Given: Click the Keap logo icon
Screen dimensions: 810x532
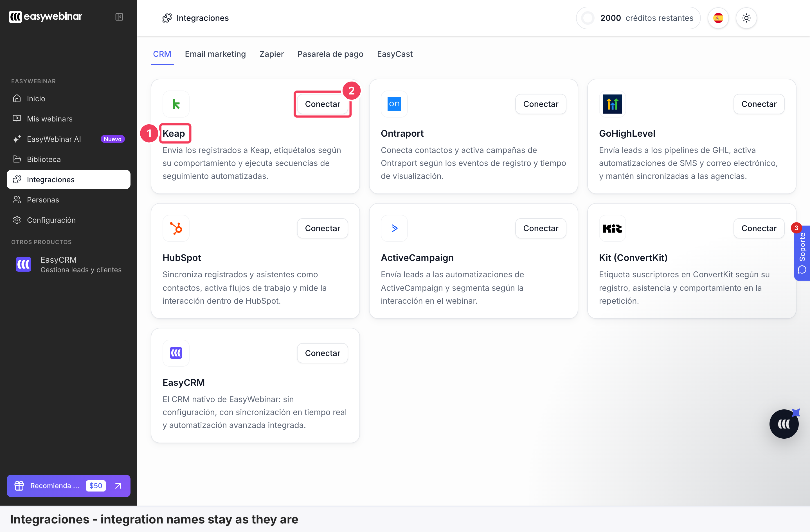Looking at the screenshot, I should tap(176, 104).
